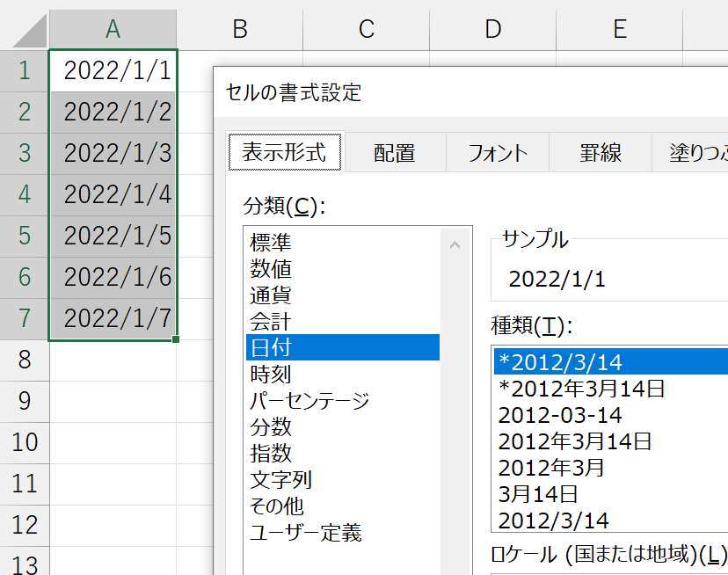Select row 9 header

point(24,401)
